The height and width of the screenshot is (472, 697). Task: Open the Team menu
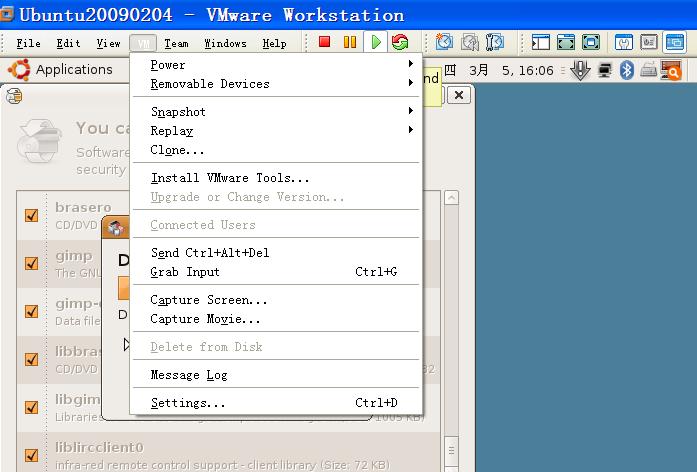pyautogui.click(x=176, y=43)
